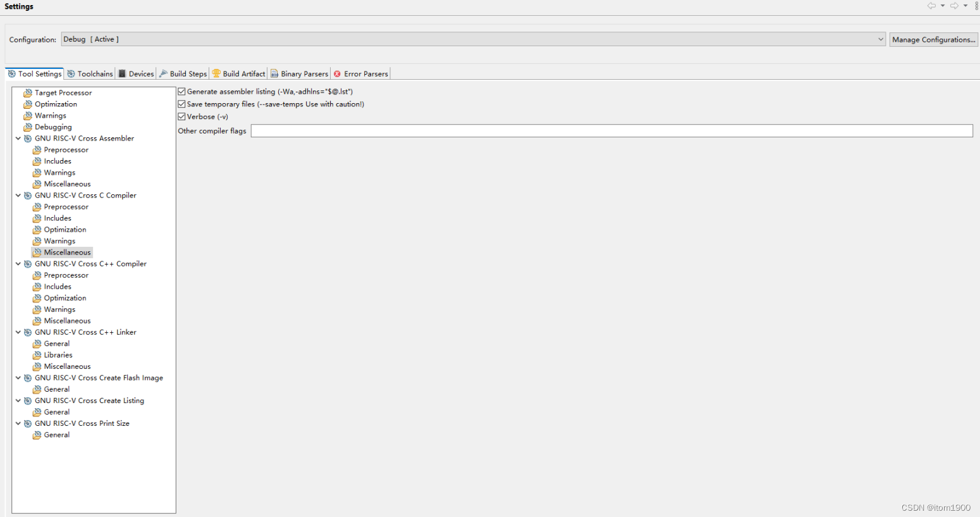Screen dimensions: 980x517
Task: Open the forward history dropdown arrow
Action: coord(965,6)
